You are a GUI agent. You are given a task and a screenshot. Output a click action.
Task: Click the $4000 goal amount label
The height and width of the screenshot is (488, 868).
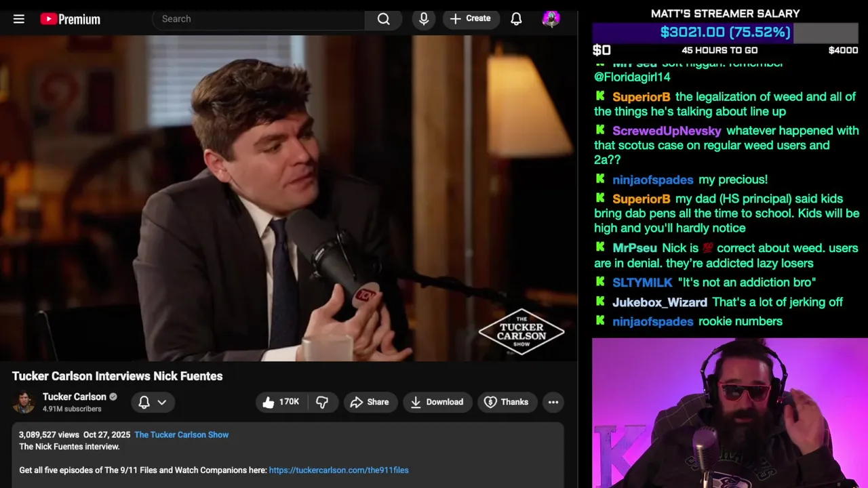point(843,50)
